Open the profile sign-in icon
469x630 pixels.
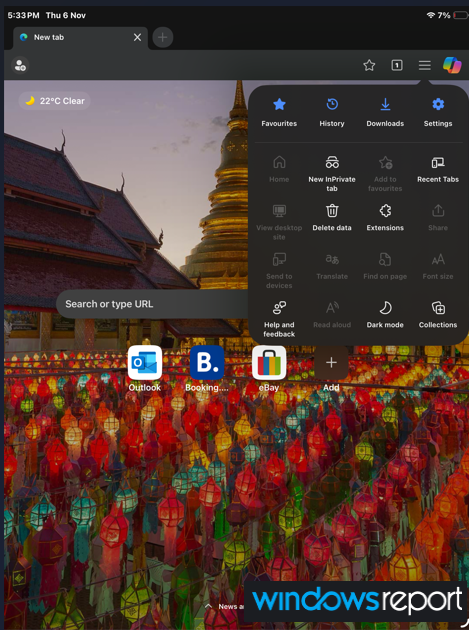tap(20, 65)
